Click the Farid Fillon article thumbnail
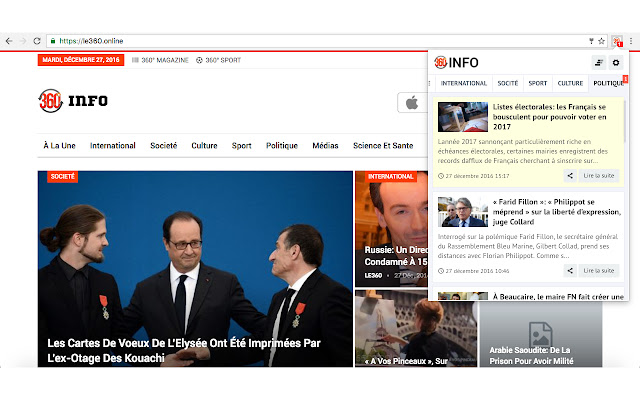The height and width of the screenshot is (400, 640). pos(463,211)
